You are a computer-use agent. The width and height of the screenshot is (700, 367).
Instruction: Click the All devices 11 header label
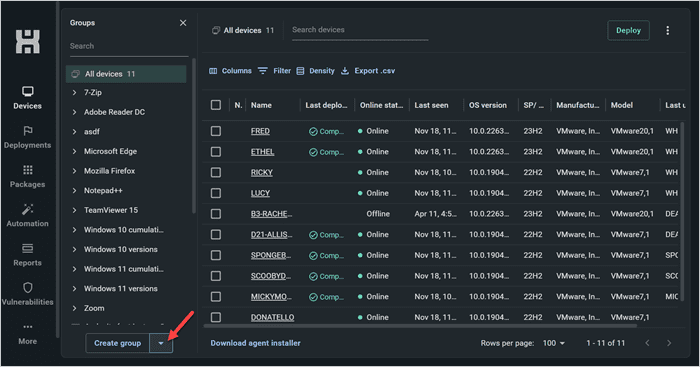(x=243, y=30)
